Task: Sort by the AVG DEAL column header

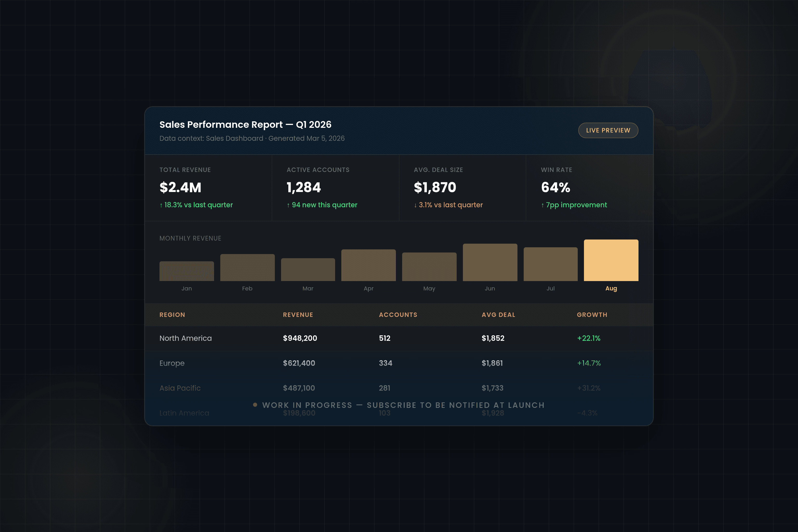Action: click(x=498, y=315)
